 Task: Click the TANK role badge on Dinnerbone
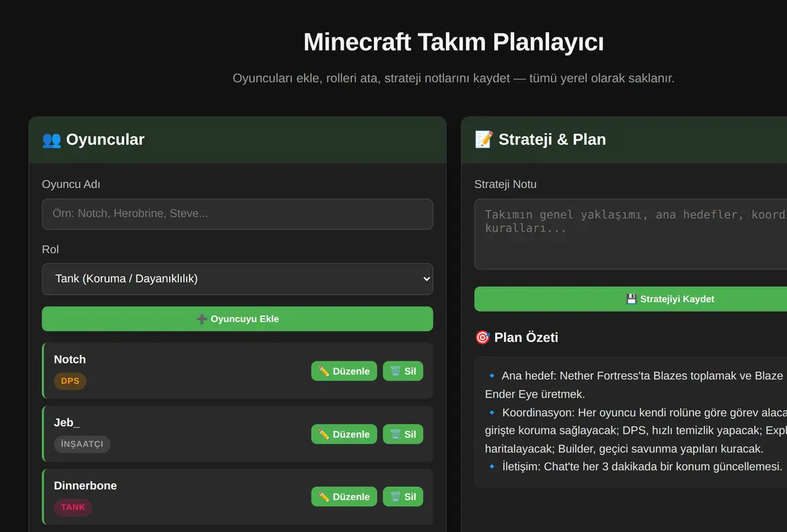click(73, 507)
